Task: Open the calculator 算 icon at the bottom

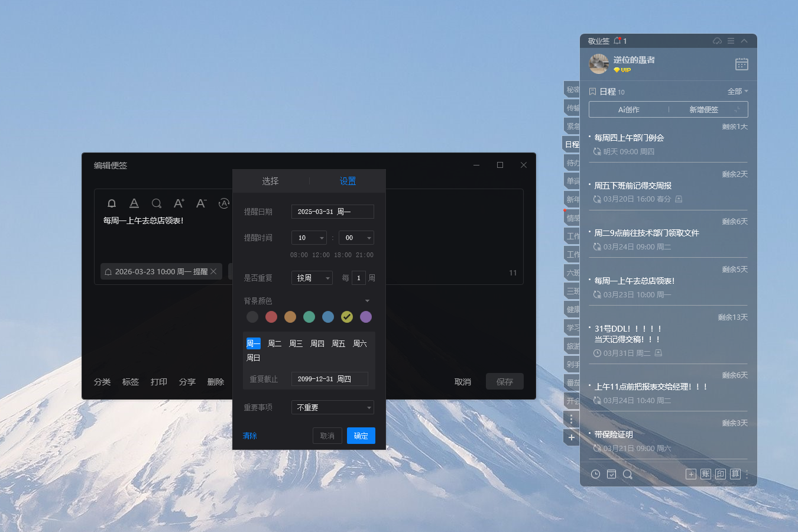Action: [735, 474]
